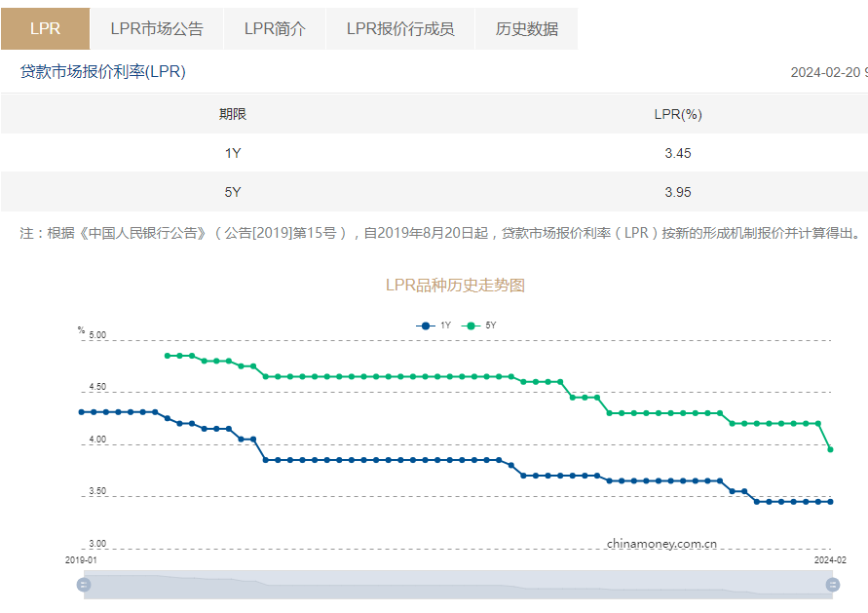
Task: Click the first green 5Y data point
Action: 168,356
